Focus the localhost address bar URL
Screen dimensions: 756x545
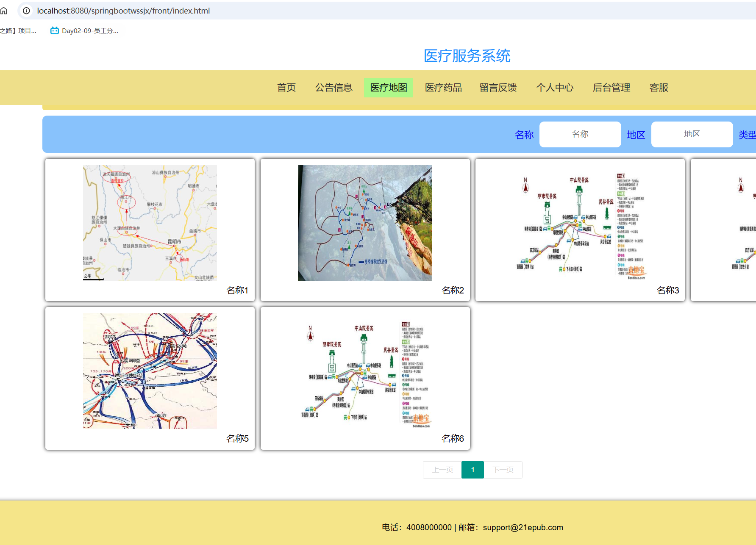(123, 11)
